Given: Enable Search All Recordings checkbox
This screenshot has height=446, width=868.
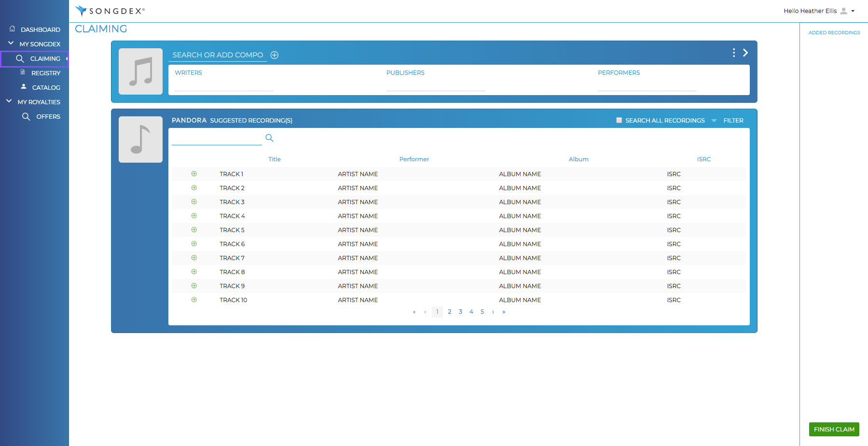Looking at the screenshot, I should pyautogui.click(x=619, y=120).
